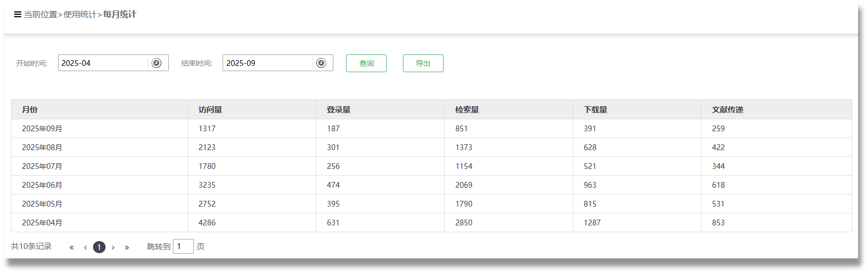
Task: Go to first page with double-left arrow
Action: tap(72, 247)
